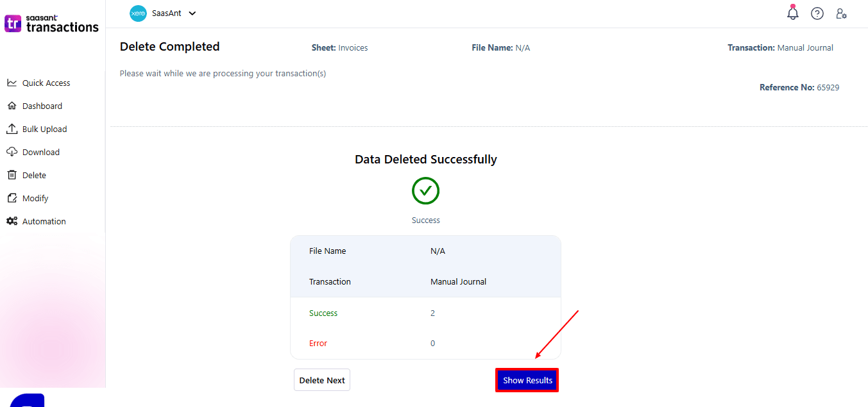
Task: Click the green success checkmark circle
Action: click(425, 191)
